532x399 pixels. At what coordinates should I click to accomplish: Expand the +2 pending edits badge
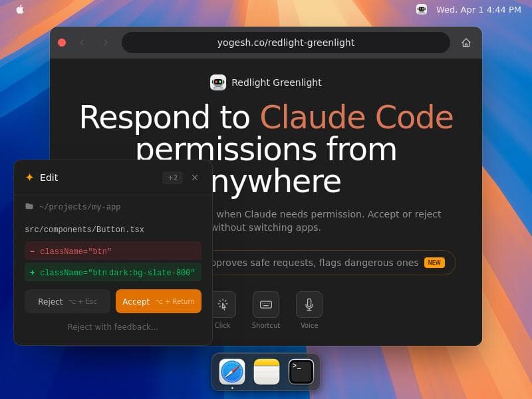coord(172,178)
